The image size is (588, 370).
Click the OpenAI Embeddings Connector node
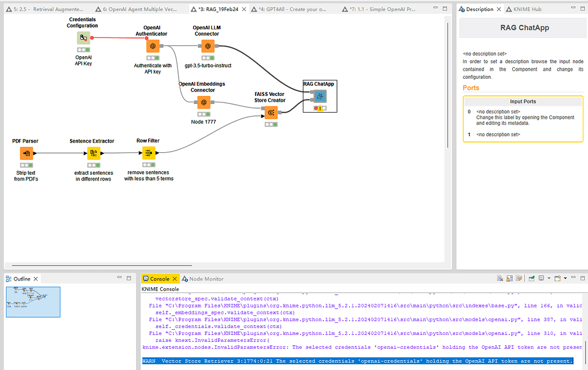(x=203, y=103)
